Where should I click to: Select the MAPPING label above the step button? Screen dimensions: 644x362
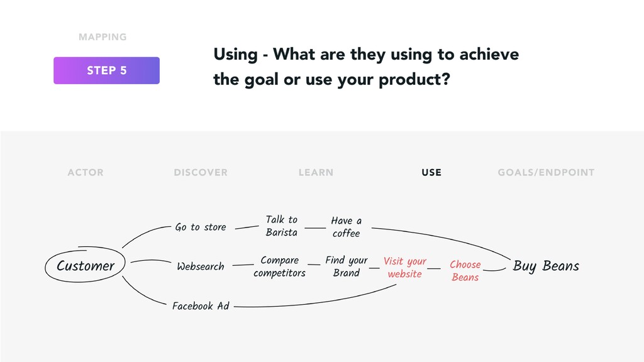click(x=103, y=37)
